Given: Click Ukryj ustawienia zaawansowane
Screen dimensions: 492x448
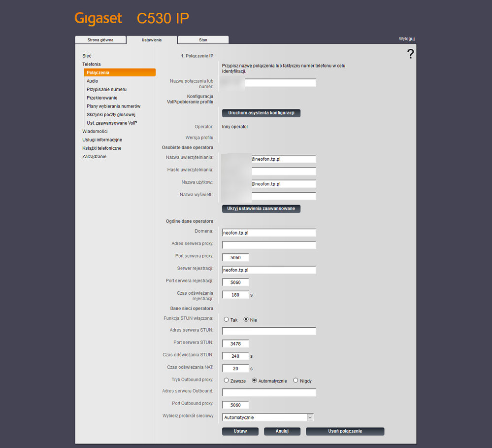Looking at the screenshot, I should coord(261,208).
